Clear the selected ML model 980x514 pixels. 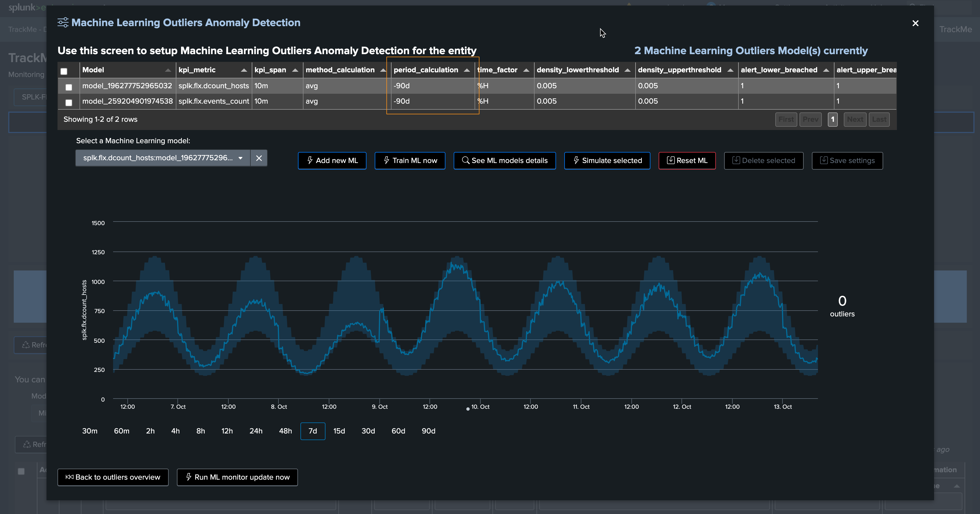[x=259, y=158]
